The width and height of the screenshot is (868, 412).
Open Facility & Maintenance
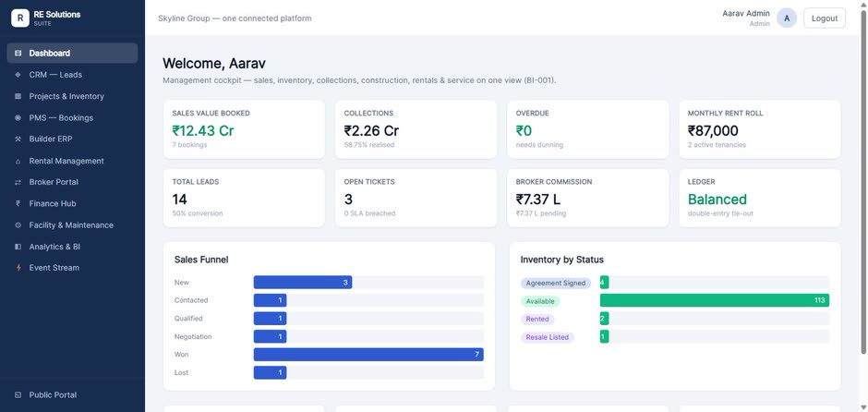click(x=72, y=225)
